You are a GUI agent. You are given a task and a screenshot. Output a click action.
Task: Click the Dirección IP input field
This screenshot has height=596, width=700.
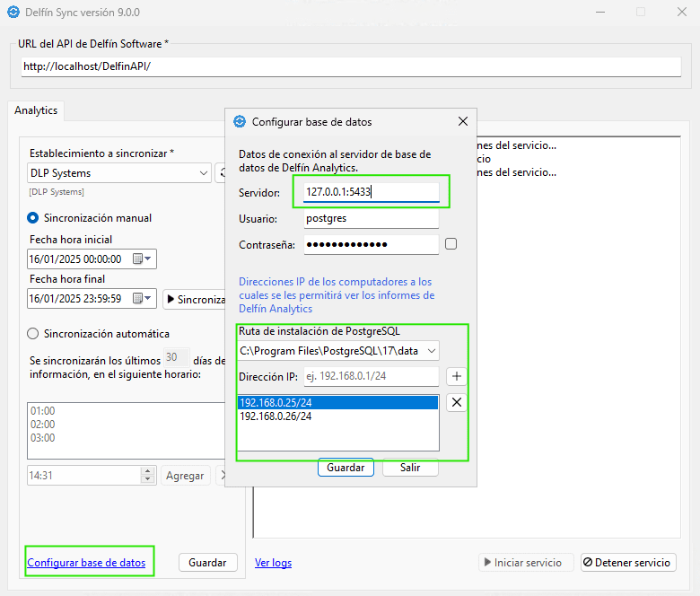371,376
